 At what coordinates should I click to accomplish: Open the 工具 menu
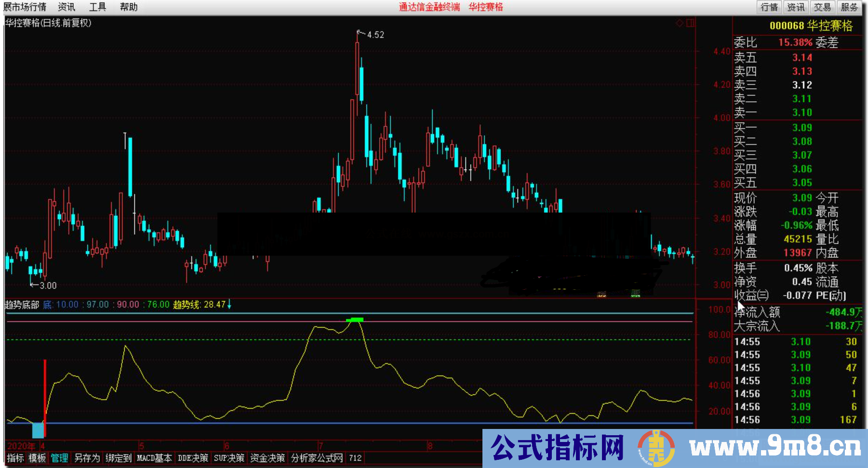(97, 7)
